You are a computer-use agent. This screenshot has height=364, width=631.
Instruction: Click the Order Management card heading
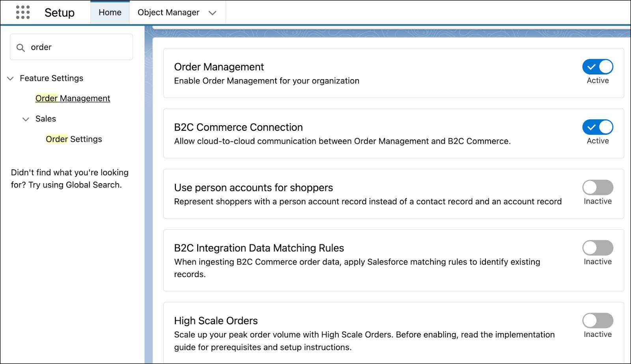(219, 67)
